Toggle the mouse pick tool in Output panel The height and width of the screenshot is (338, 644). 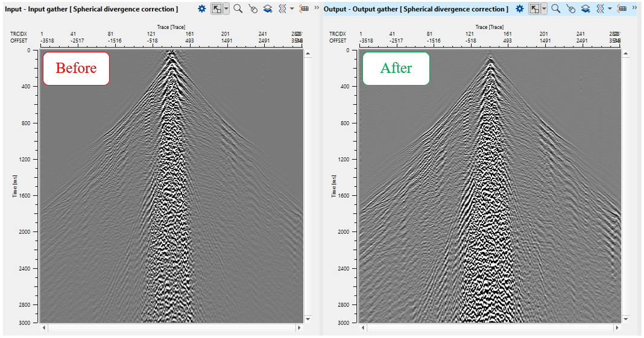(x=571, y=9)
